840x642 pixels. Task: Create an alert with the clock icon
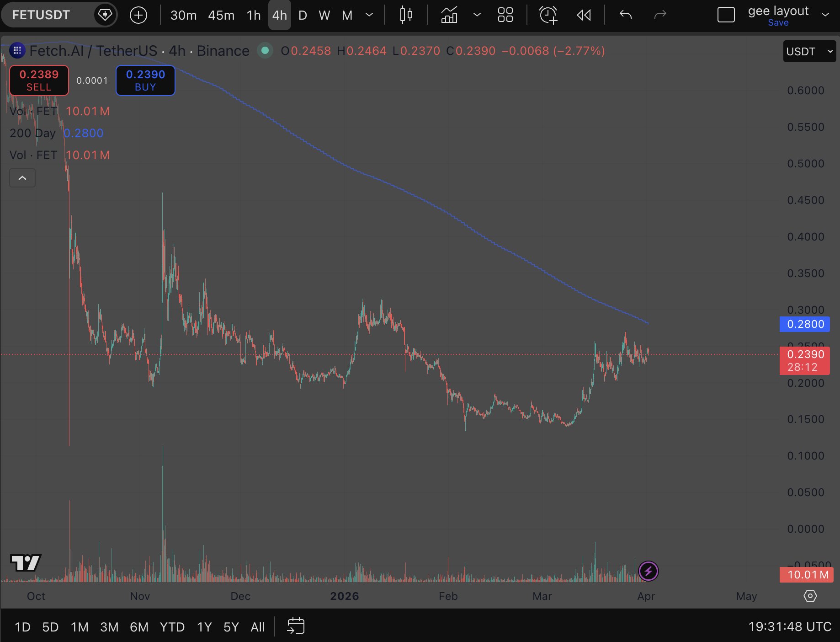(548, 15)
